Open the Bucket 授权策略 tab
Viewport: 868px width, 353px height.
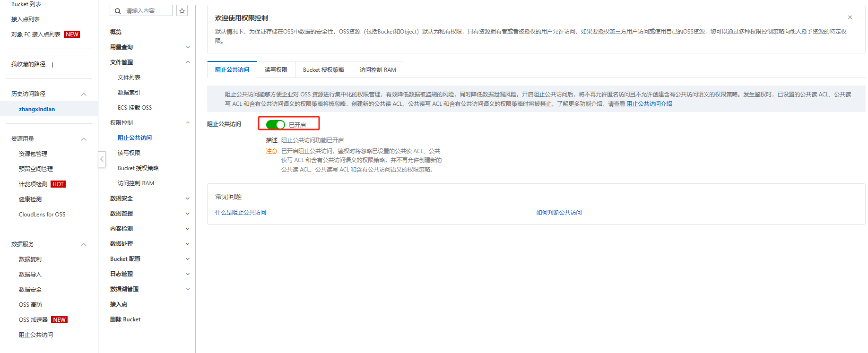(x=323, y=70)
